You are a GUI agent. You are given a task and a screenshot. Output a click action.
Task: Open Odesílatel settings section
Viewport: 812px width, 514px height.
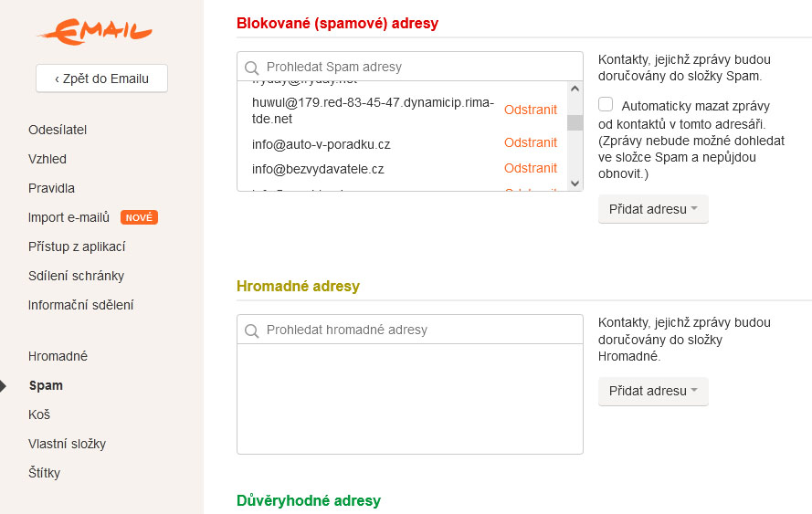pos(58,130)
